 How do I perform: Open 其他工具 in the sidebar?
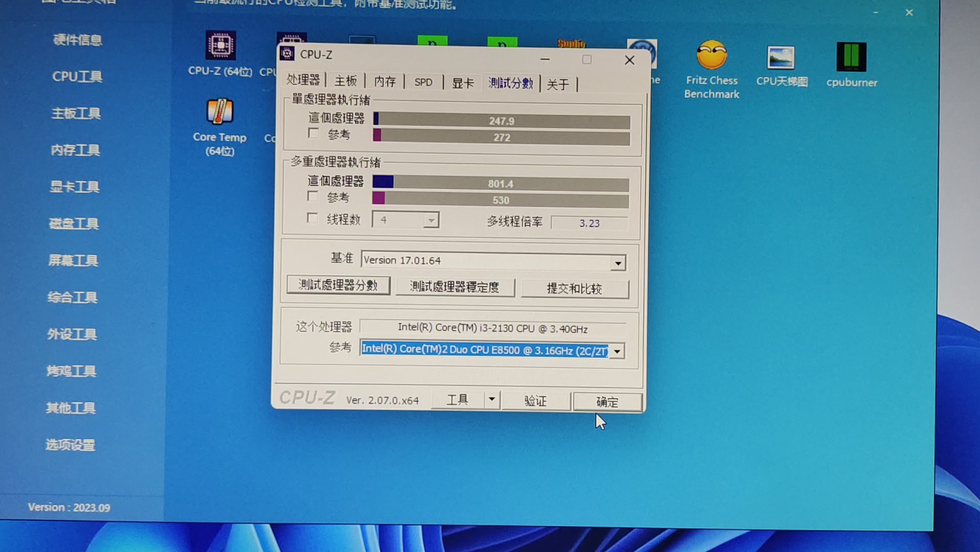(71, 408)
